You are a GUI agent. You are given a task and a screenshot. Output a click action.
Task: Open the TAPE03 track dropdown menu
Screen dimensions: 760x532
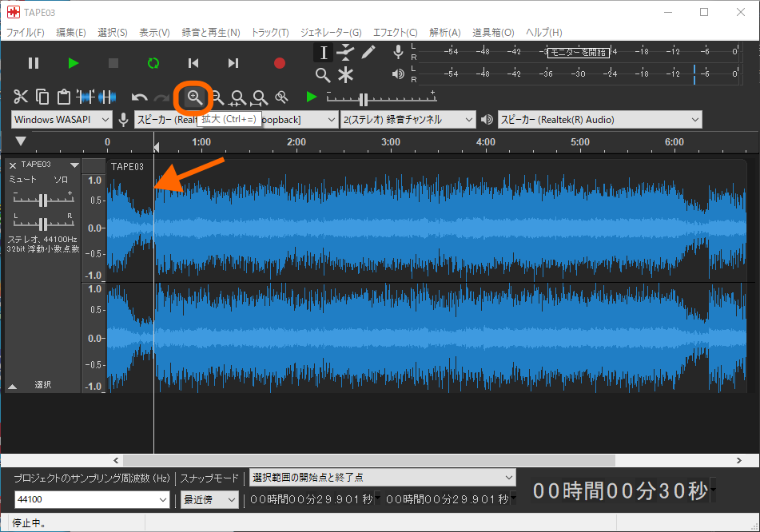click(74, 165)
